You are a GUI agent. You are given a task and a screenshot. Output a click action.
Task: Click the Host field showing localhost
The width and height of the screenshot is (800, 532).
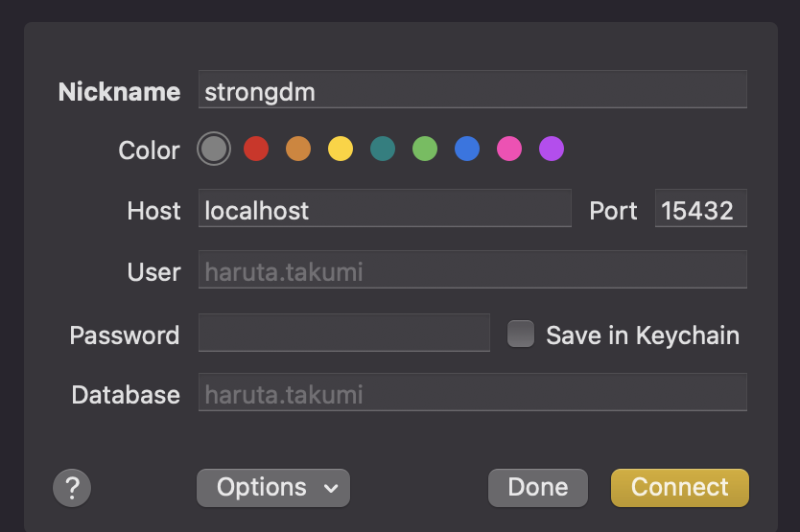coord(385,209)
